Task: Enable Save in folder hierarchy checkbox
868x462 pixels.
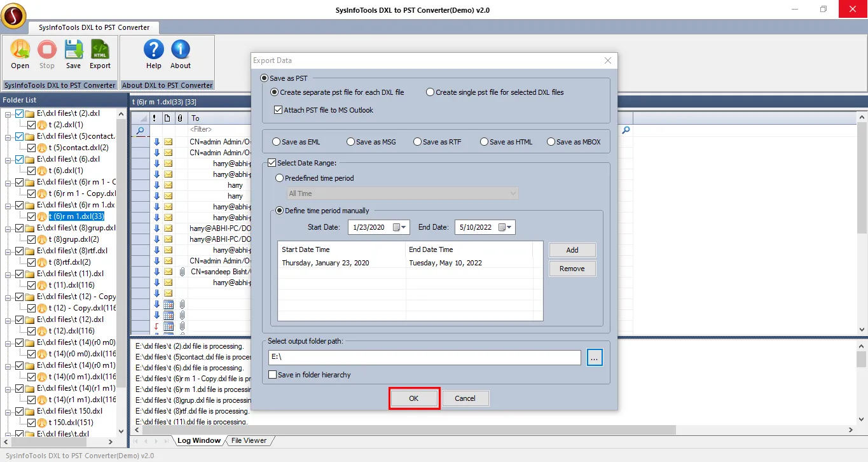Action: (x=272, y=375)
